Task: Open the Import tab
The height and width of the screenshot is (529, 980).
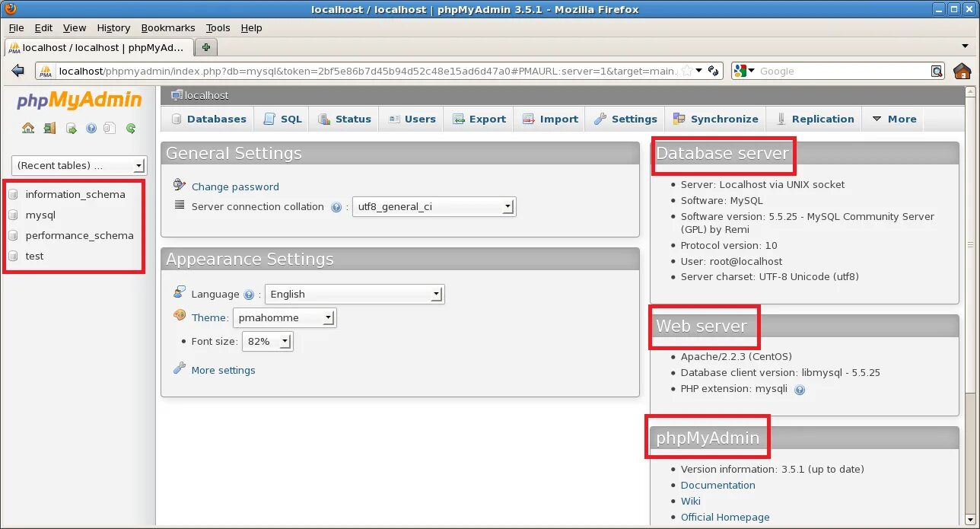Action: pyautogui.click(x=551, y=119)
